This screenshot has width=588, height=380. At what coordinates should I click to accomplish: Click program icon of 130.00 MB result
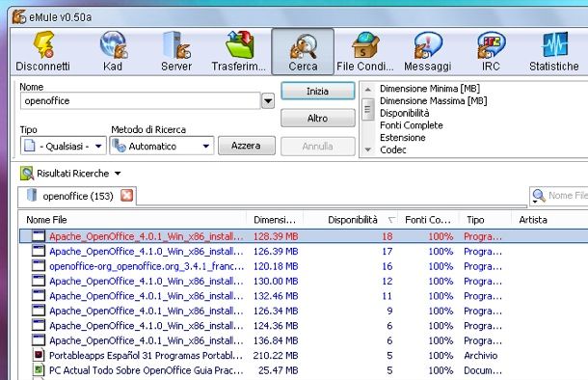click(x=39, y=281)
